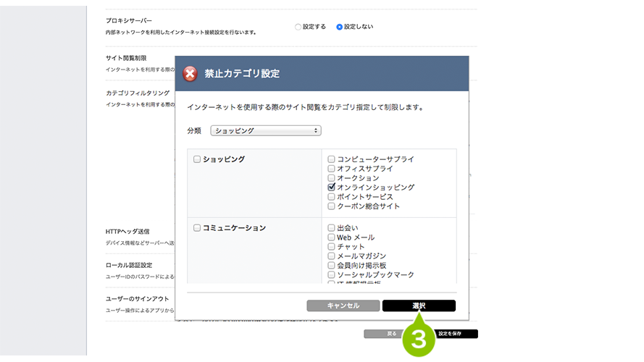Click the 戻る button on background page
The width and height of the screenshot is (644, 362).
tap(384, 334)
